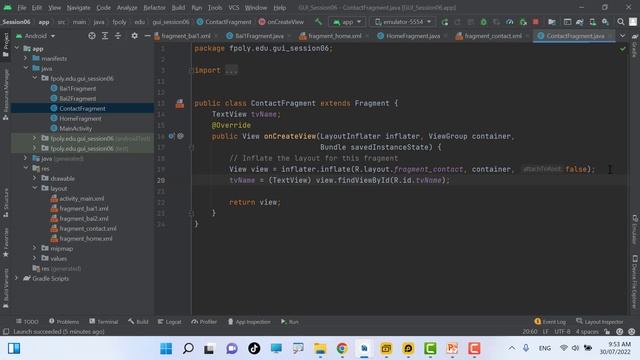Click the related XML file gutter icon
The width and height of the screenshot is (640, 360).
coord(180,104)
